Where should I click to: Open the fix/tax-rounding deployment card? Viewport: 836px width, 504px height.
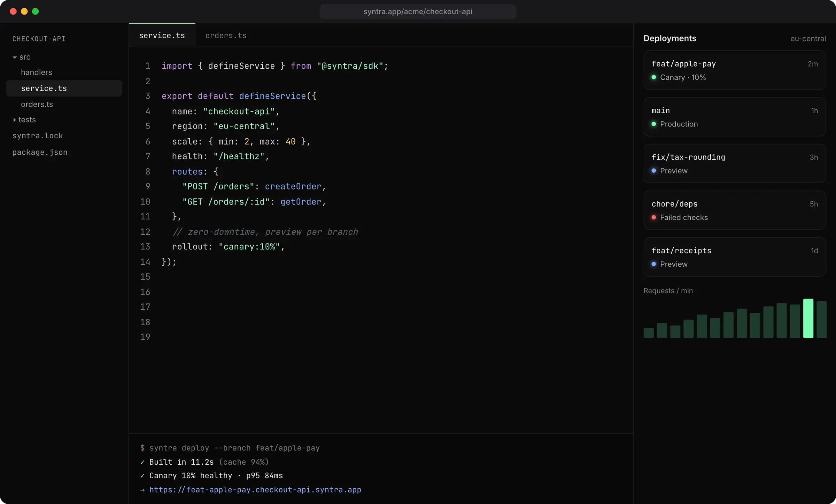coord(735,163)
